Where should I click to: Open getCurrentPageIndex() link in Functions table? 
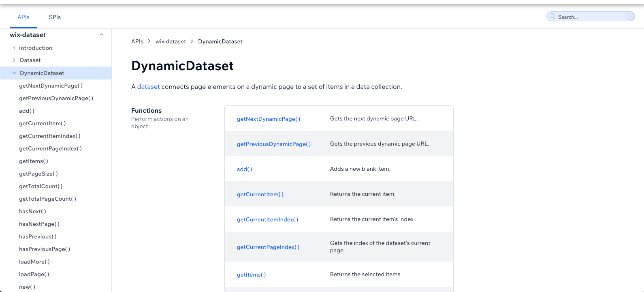coord(268,247)
